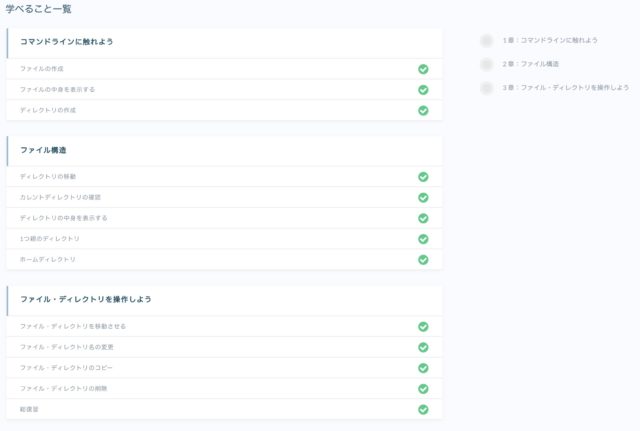Viewport: 640px width, 431px height.
Task: Click green checkmark for ファイルの作成
Action: pos(423,69)
